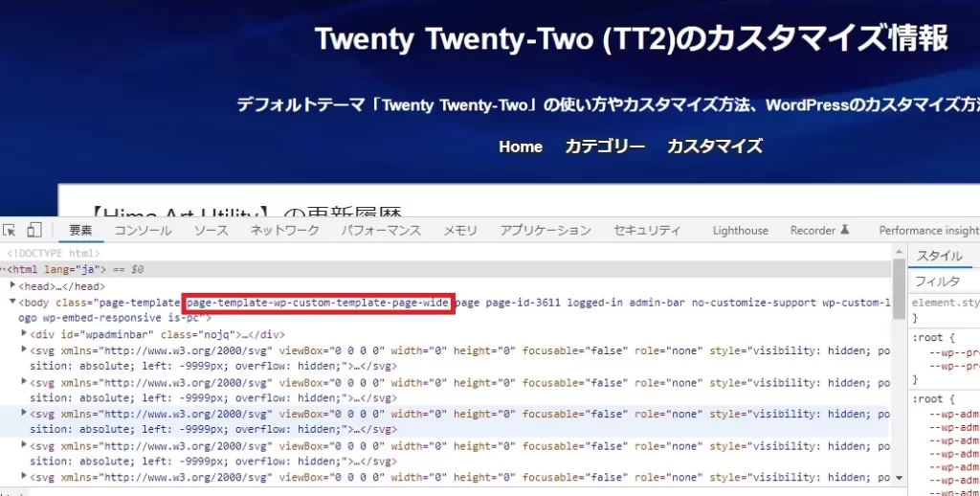Click the element.style rule in styles pane
This screenshot has height=496, width=980.
(x=946, y=303)
